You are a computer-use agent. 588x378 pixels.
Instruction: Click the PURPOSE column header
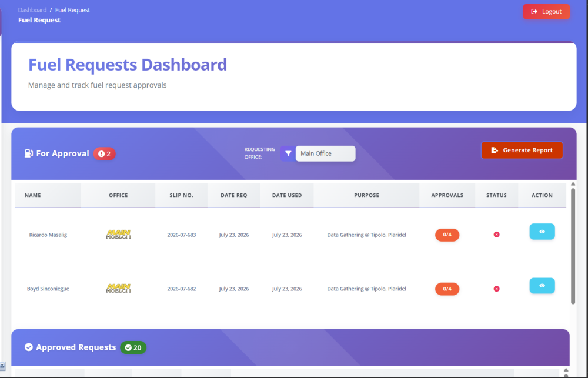[x=366, y=195]
